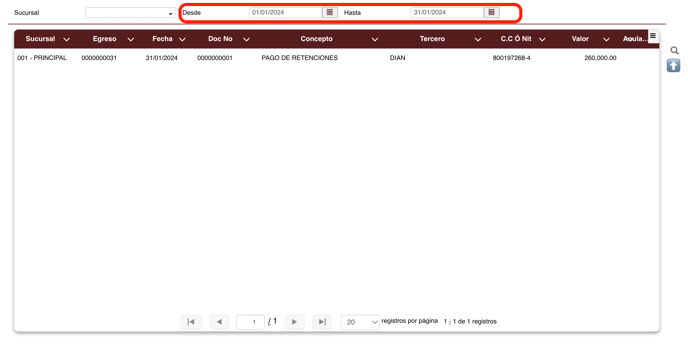The image size is (688, 360).
Task: Click the Desde date input field
Action: click(x=286, y=13)
